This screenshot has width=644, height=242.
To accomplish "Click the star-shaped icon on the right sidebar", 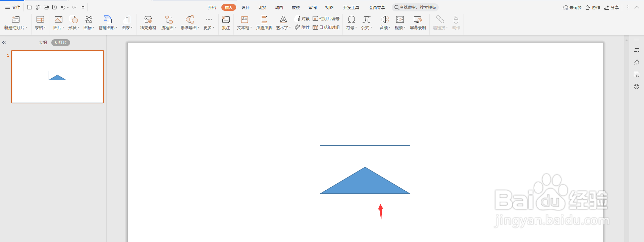I will pos(637,62).
